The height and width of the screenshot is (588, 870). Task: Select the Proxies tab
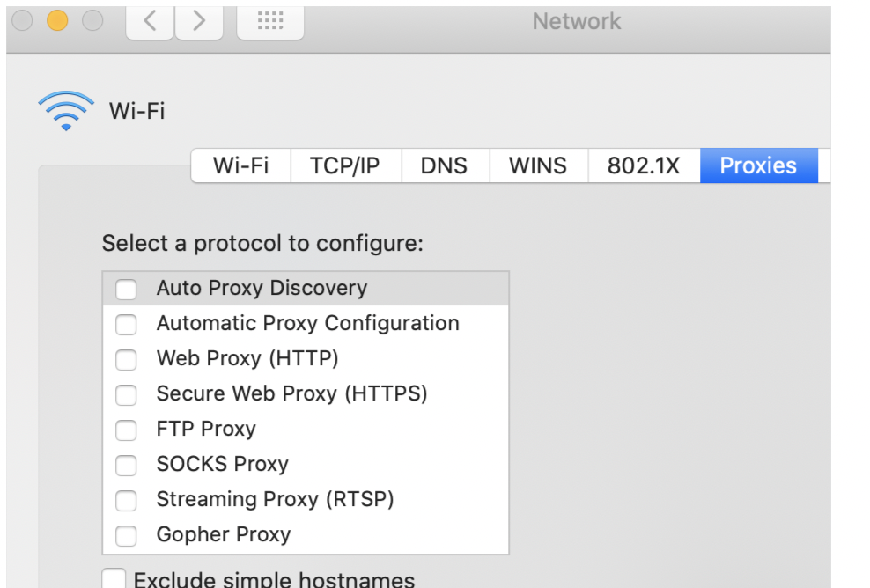tap(758, 165)
